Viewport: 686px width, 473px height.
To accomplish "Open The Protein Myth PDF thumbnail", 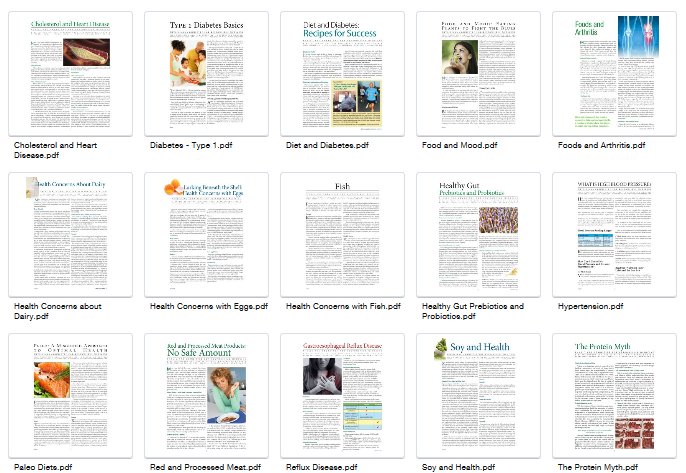I will coord(614,396).
